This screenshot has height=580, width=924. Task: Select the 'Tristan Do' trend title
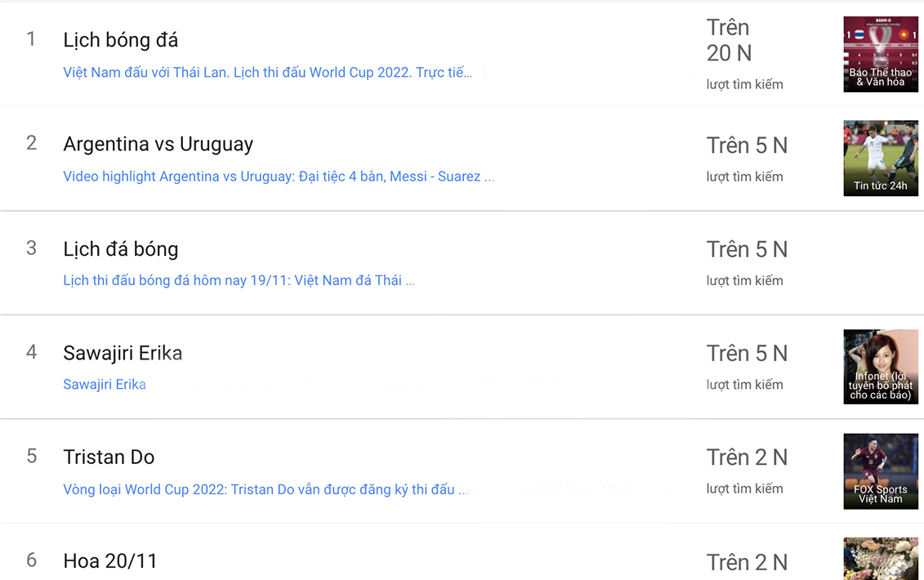tap(109, 457)
